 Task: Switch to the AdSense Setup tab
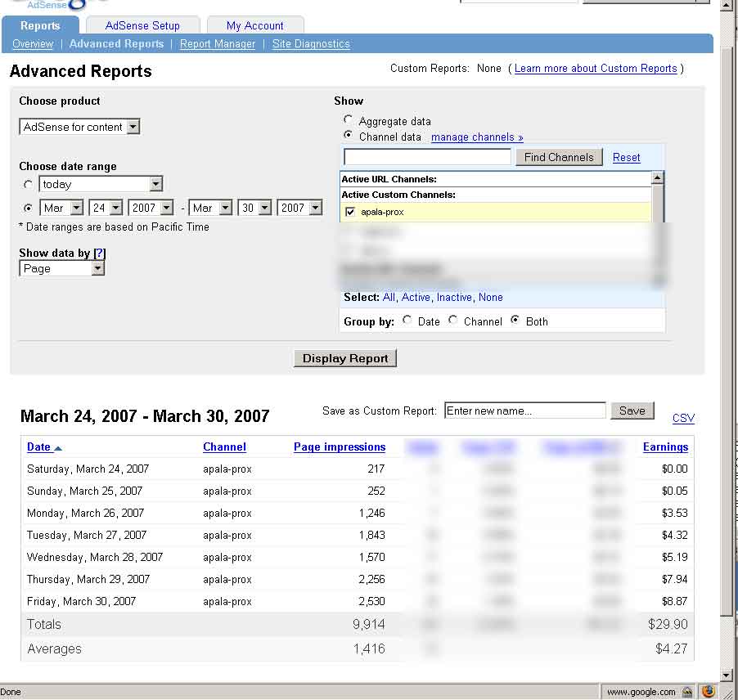point(142,26)
